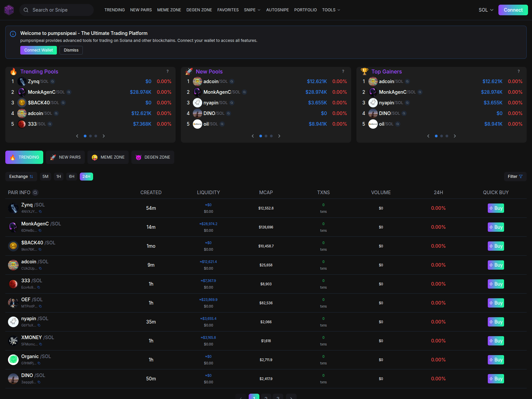The image size is (532, 399).
Task: Expand the TOOLS dropdown menu
Action: pos(331,10)
